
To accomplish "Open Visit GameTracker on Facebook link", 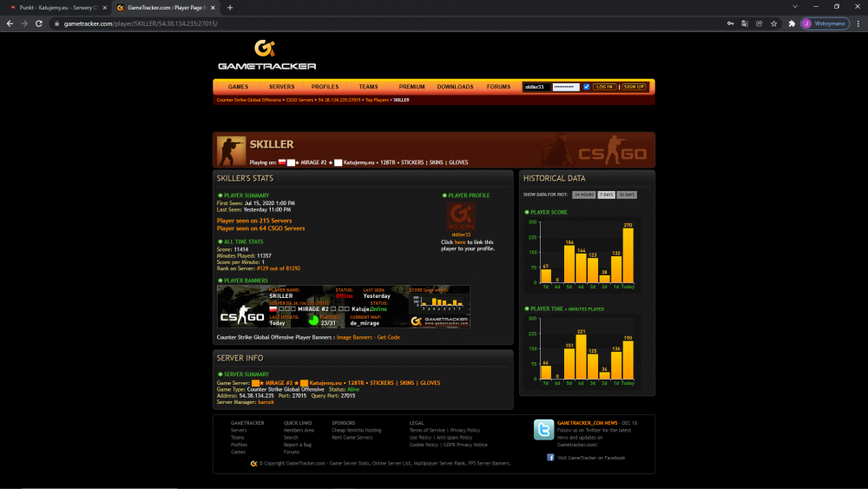I will point(591,458).
